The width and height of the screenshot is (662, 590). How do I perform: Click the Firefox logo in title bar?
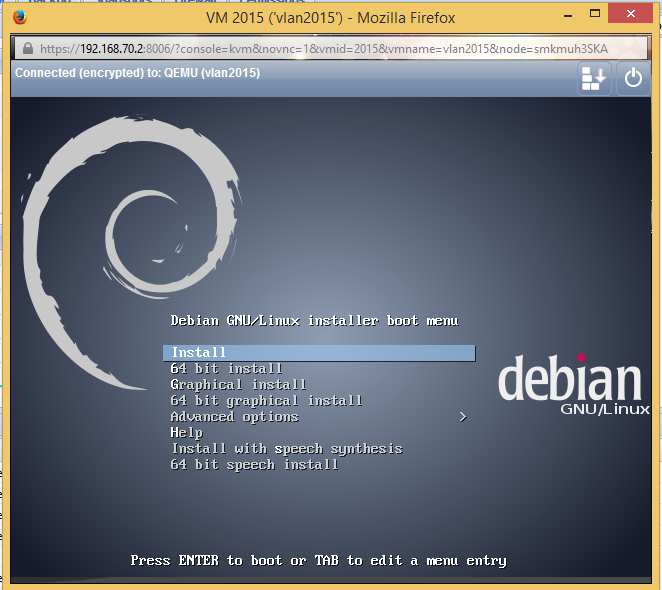(x=19, y=17)
